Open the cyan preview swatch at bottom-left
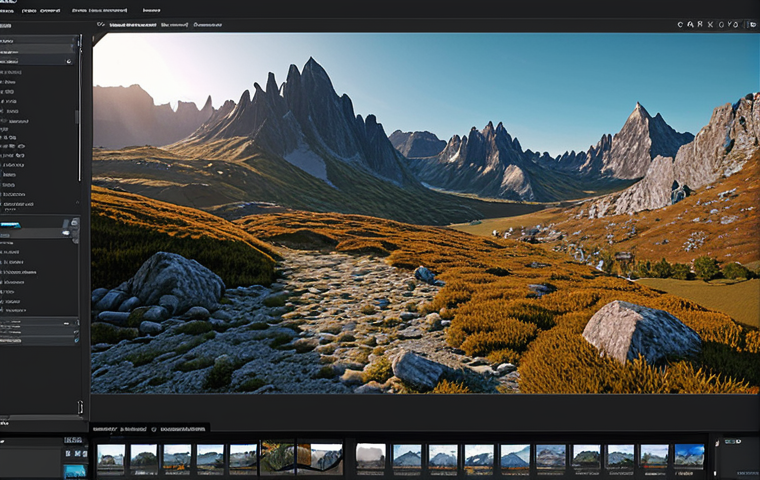The image size is (760, 480). click(75, 471)
